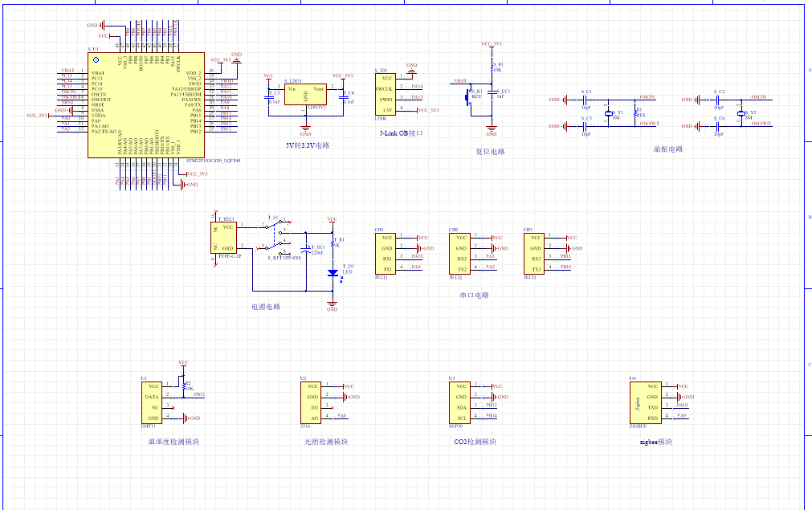This screenshot has height=510, width=812.
Task: Select the '电源电路' caption text
Action: coord(265,307)
